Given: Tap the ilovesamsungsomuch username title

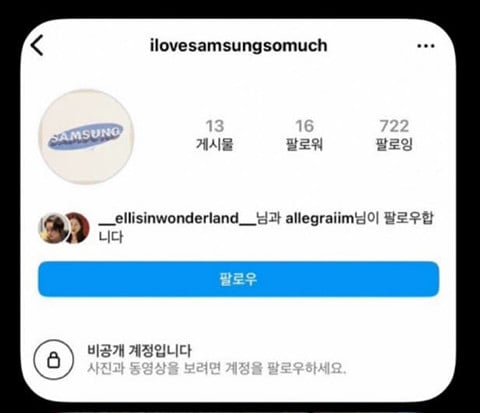Looking at the screenshot, I should [239, 45].
